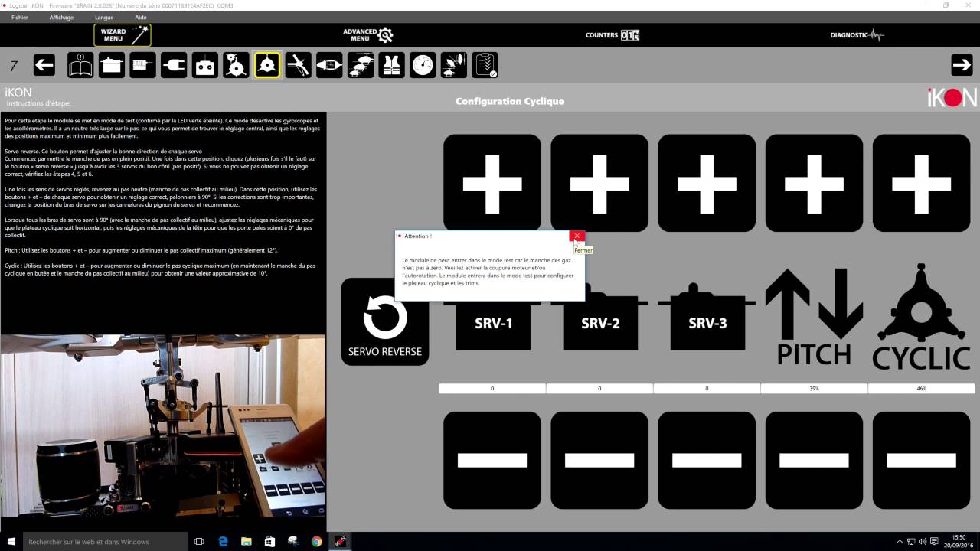Open the manual book step icon
The image size is (980, 551).
(80, 66)
